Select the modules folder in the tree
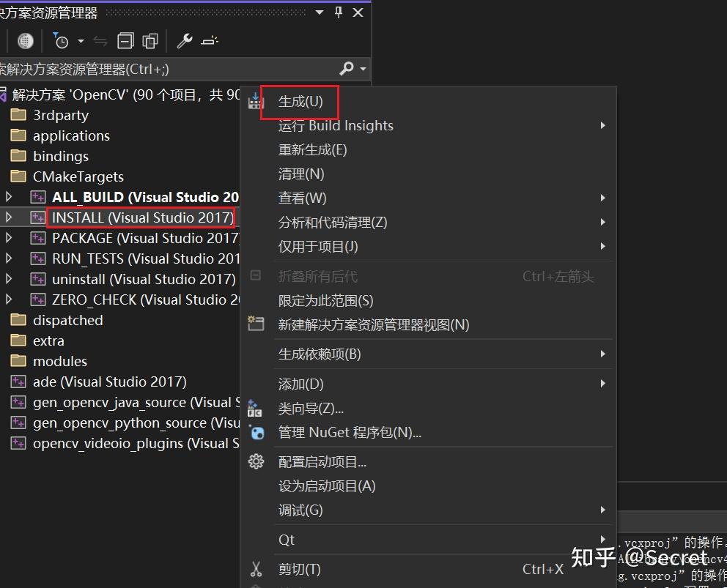Viewport: 727px width, 588px height. 59,360
